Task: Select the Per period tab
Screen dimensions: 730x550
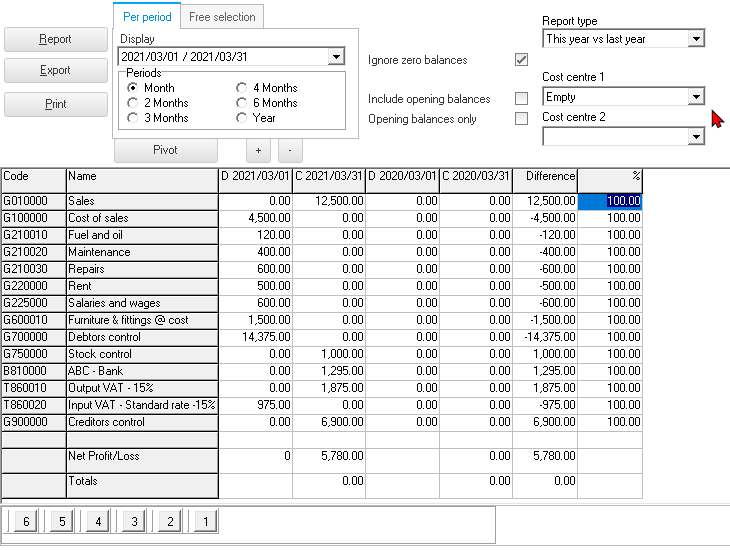Action: pyautogui.click(x=147, y=17)
